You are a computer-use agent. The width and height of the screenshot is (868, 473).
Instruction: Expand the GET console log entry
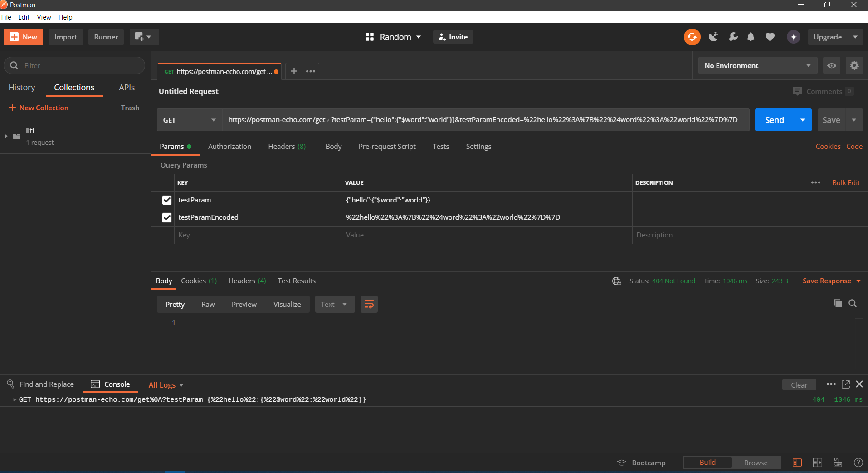pyautogui.click(x=15, y=400)
